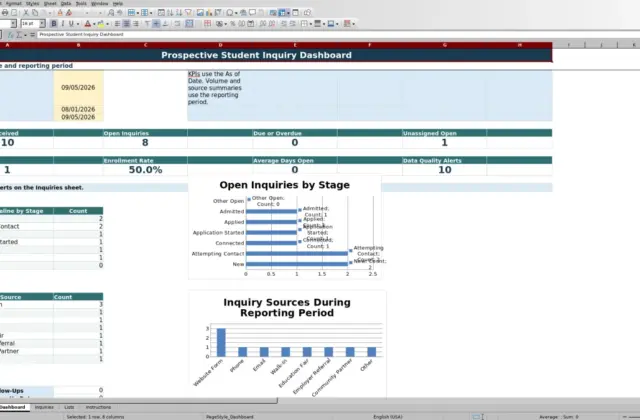This screenshot has height=420, width=640.
Task: Toggle Wrap Text
Action: 177,24
